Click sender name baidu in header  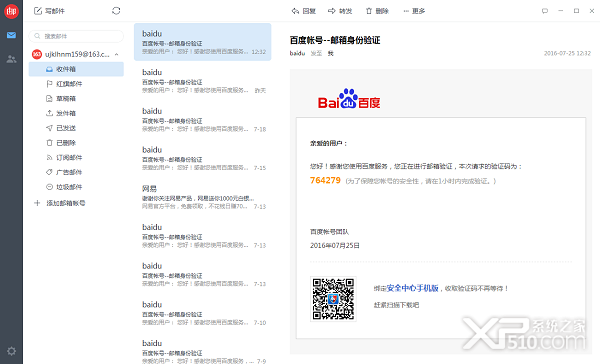coord(297,54)
